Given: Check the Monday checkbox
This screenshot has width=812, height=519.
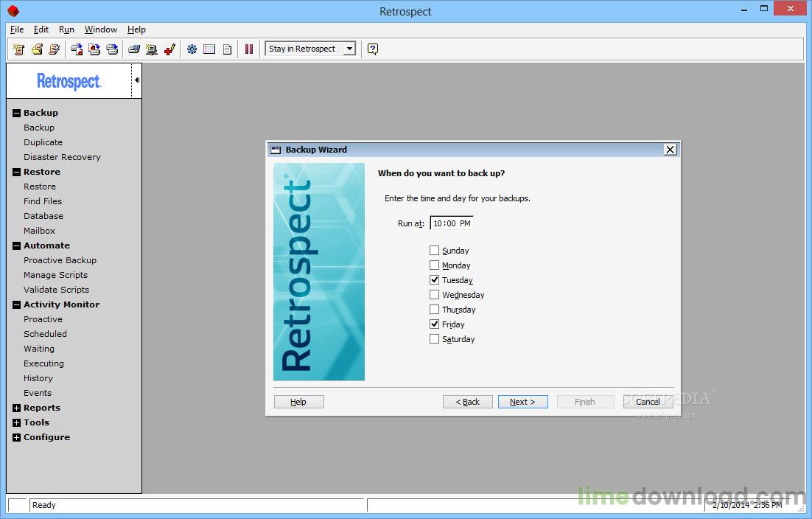Looking at the screenshot, I should [435, 265].
